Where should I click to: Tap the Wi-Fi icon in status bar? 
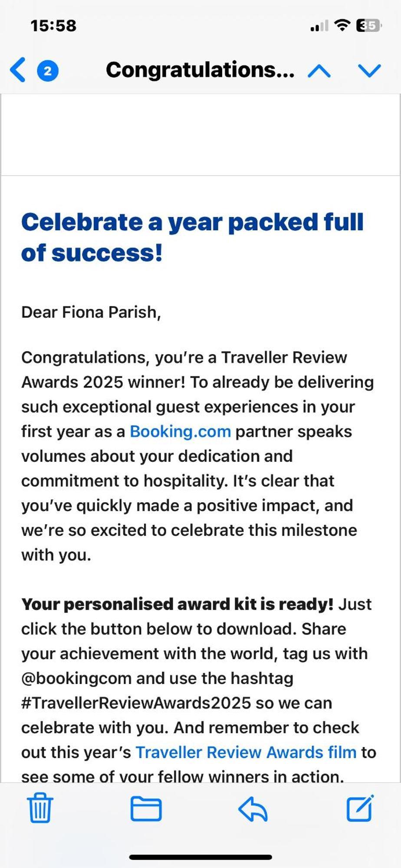click(342, 25)
